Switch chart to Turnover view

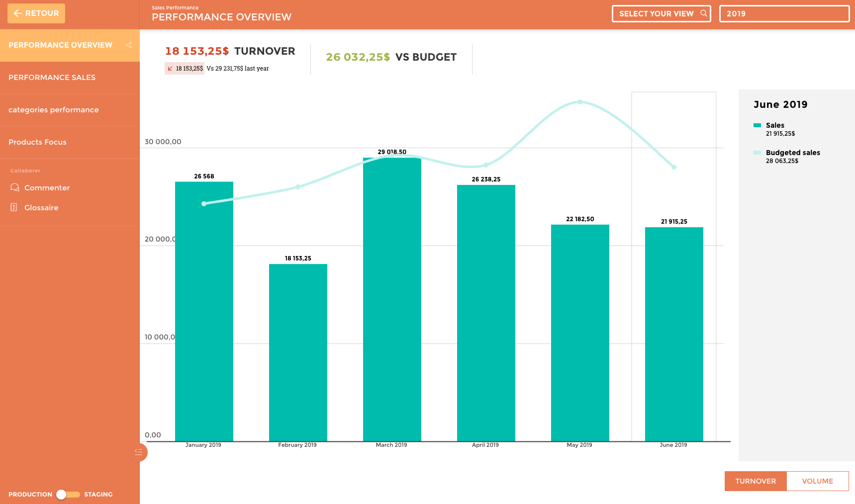pyautogui.click(x=755, y=481)
